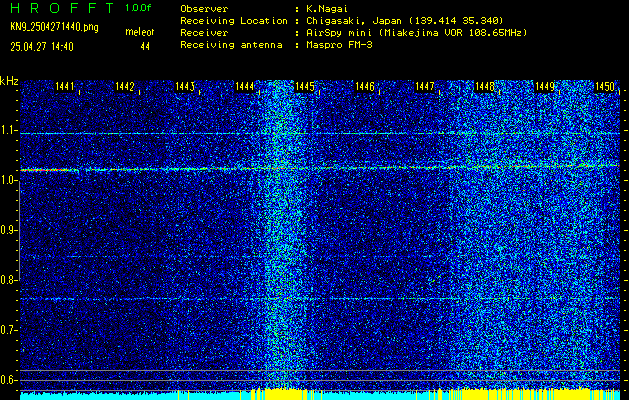Click the 0.9 kHz axis label
The width and height of the screenshot is (629, 400).
click(8, 230)
